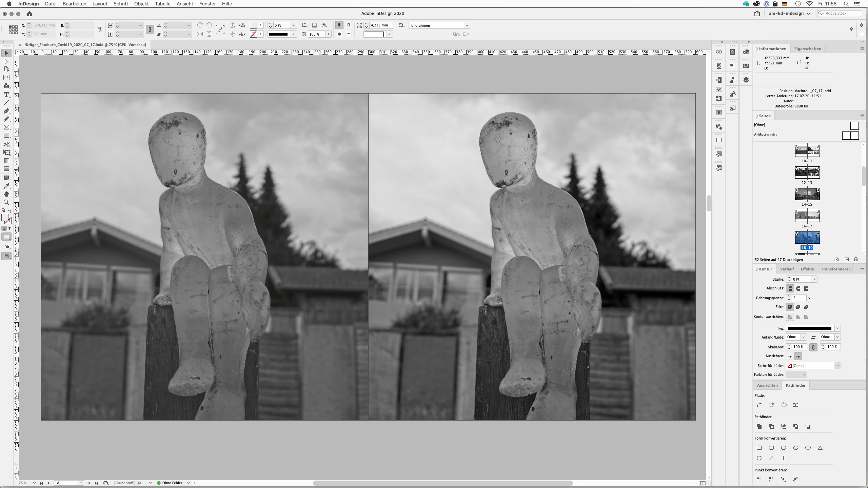Open the Objekt menu
Image resolution: width=868 pixels, height=488 pixels.
[141, 4]
